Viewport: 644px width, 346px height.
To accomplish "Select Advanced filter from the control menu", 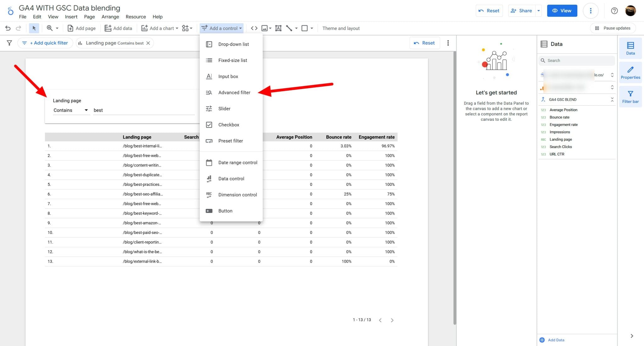I will coord(234,92).
